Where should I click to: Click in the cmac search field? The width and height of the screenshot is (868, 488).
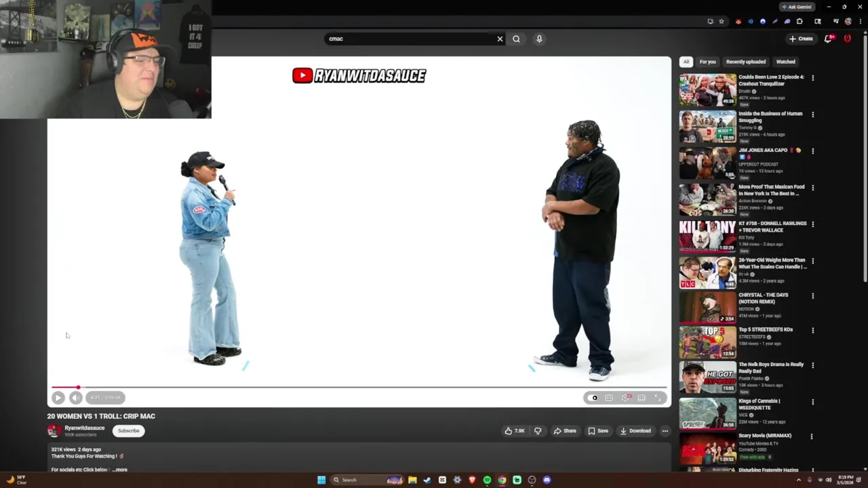(x=410, y=39)
